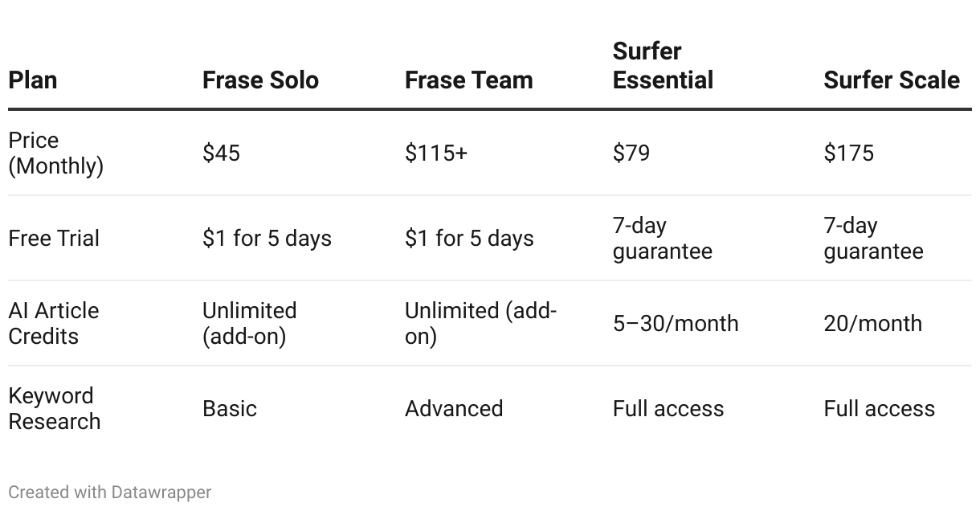Click the Free Trial row label
980x511 pixels.
[54, 239]
